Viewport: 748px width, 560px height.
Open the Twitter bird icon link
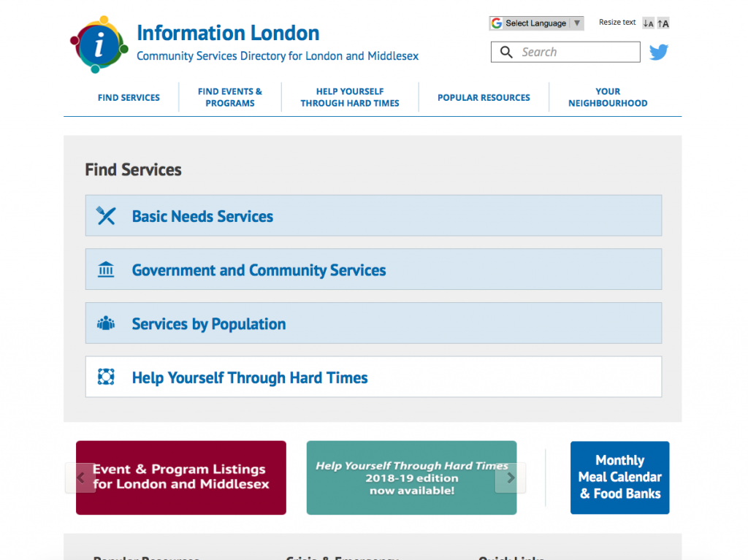pyautogui.click(x=659, y=52)
